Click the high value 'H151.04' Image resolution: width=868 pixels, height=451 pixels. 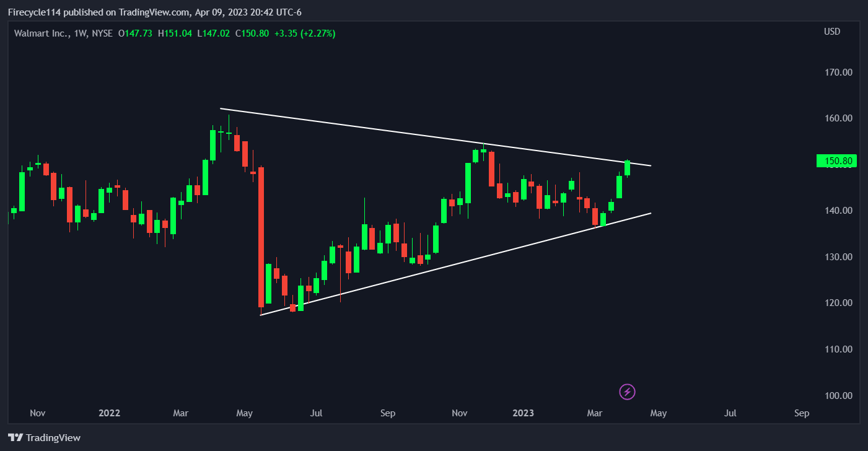[175, 33]
